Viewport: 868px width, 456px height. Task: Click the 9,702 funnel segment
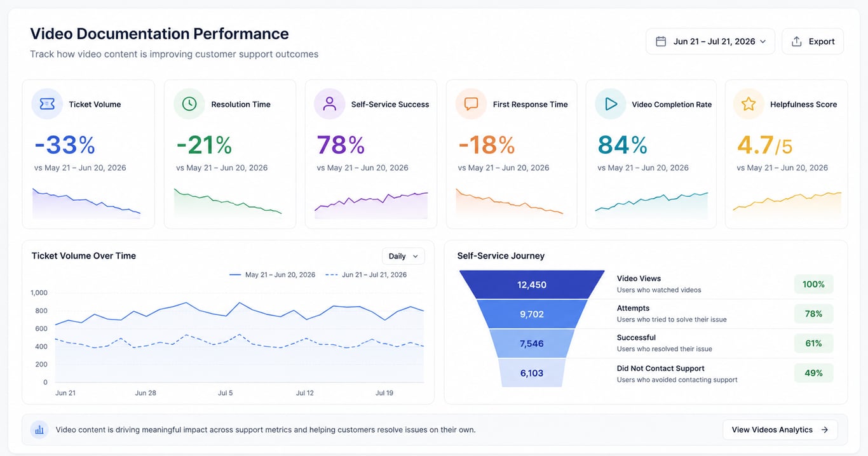pos(532,314)
